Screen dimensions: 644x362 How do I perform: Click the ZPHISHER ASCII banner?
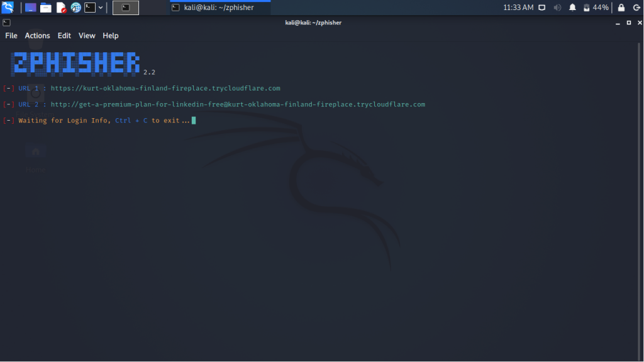coord(75,63)
